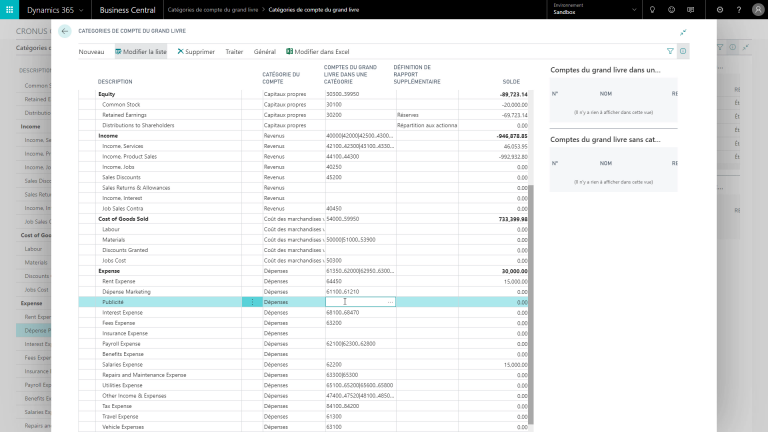Open the chat messages icon
Viewport: 768px width, 432px height.
pyautogui.click(x=690, y=9)
